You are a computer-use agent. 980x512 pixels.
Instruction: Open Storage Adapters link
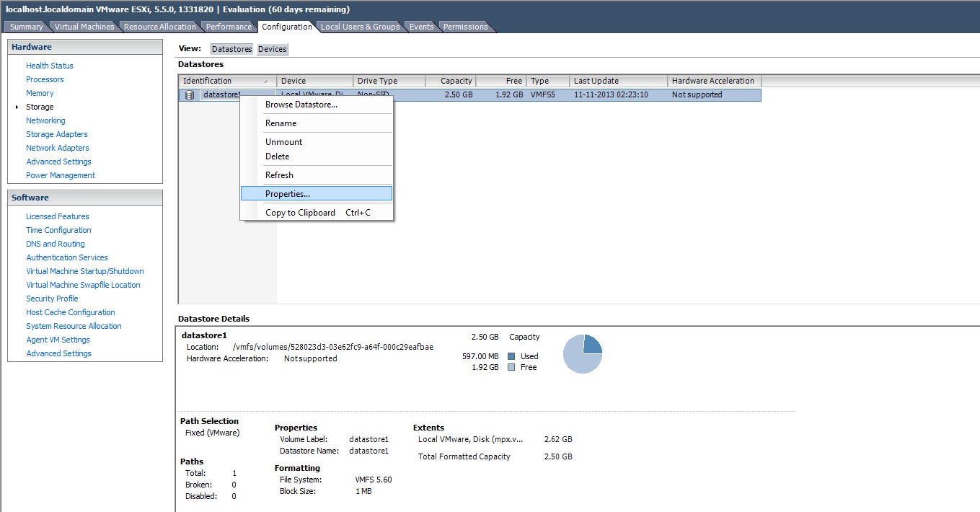57,134
